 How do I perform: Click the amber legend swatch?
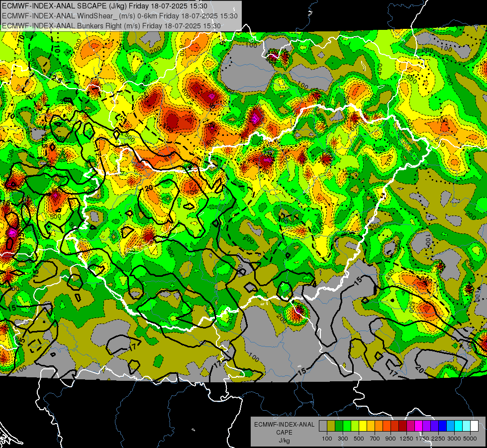pyautogui.click(x=371, y=426)
